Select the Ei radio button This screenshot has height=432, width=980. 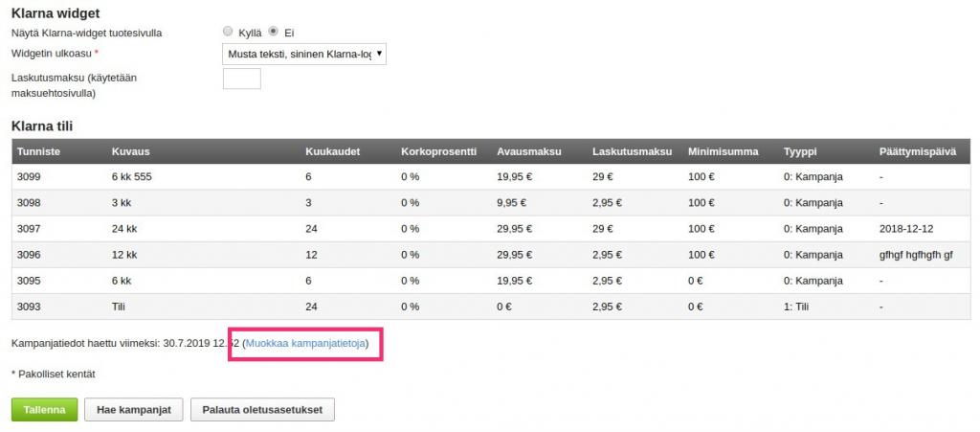273,32
